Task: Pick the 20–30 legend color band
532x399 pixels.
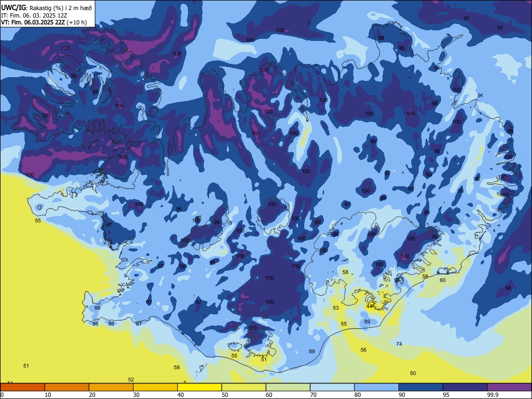Action: [x=111, y=387]
